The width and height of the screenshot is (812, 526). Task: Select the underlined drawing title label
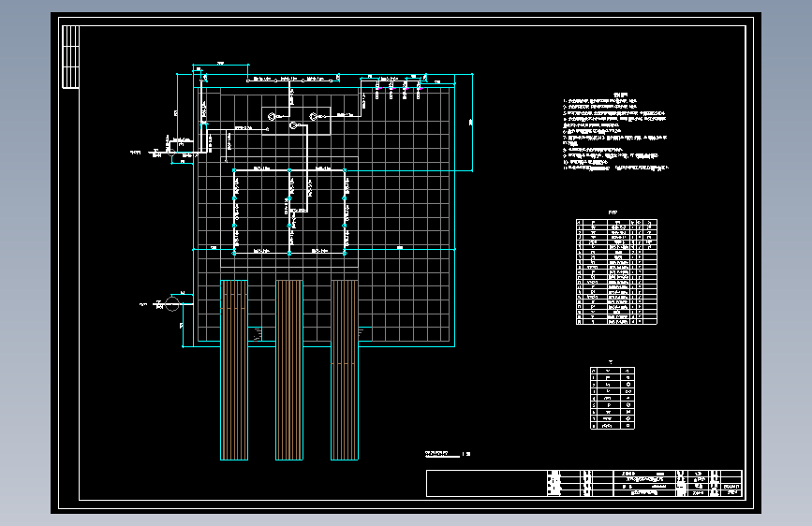pyautogui.click(x=442, y=454)
